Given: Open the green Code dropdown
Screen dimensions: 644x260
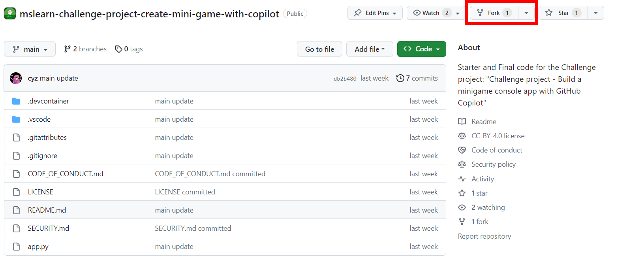Looking at the screenshot, I should pos(422,49).
